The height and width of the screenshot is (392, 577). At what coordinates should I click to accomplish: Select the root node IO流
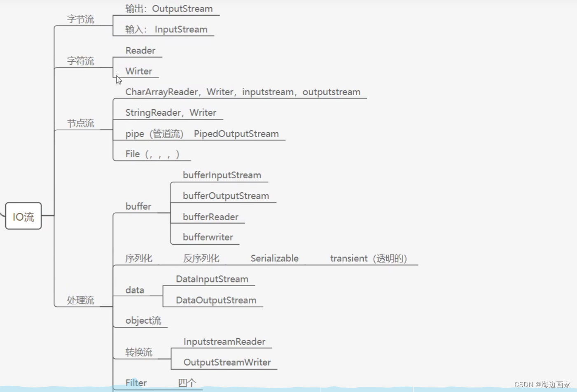pos(23,216)
